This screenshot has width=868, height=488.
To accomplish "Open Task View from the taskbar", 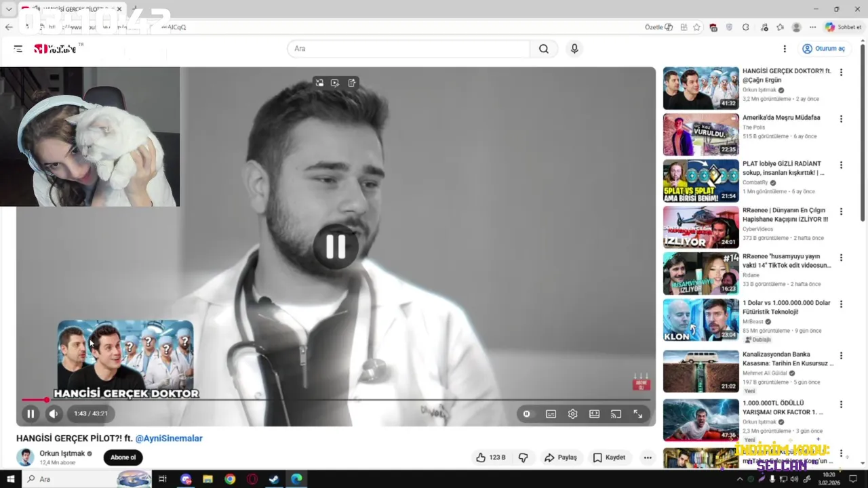I will click(163, 479).
